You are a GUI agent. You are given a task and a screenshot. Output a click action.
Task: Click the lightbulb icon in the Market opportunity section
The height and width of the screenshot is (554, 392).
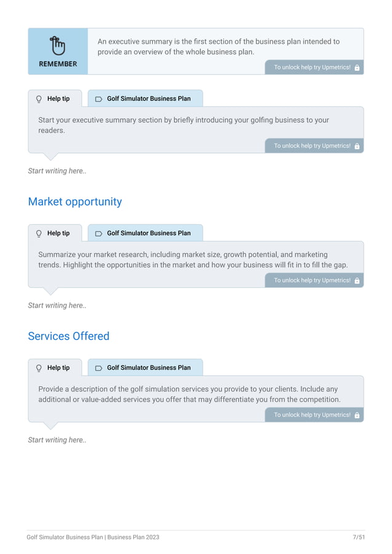click(39, 233)
